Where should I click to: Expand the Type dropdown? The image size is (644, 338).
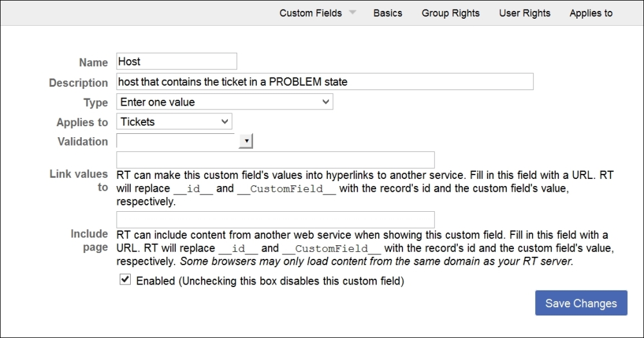coord(225,102)
